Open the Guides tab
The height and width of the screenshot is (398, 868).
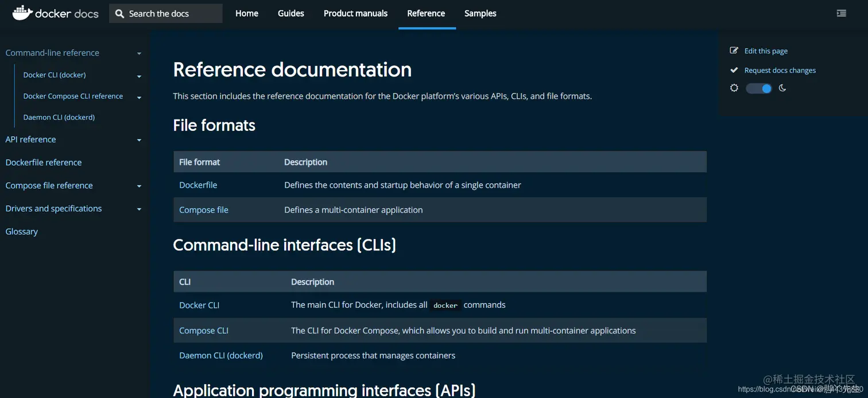290,13
